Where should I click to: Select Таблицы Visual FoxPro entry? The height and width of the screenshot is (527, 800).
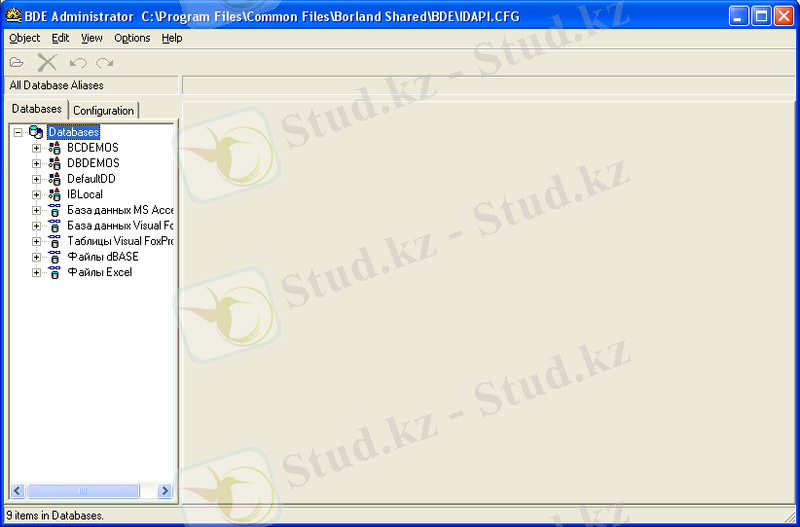[121, 241]
